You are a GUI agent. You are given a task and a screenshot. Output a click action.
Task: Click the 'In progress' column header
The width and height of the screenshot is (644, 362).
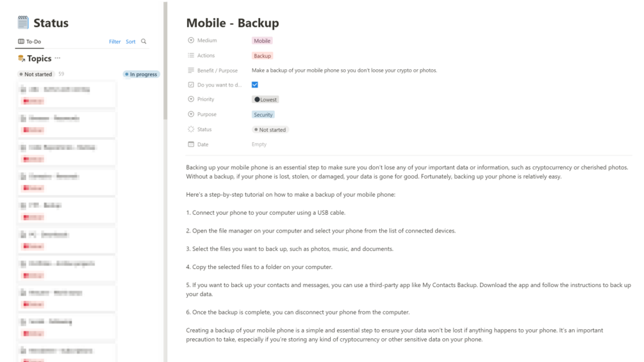141,74
